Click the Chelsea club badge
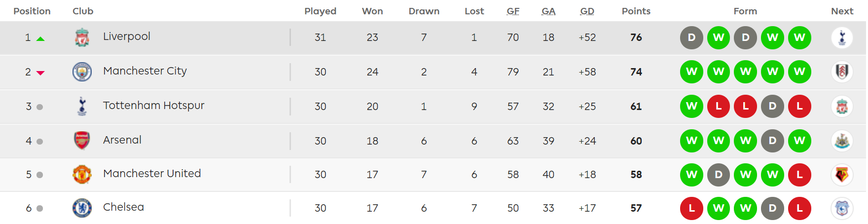868x224 pixels. (82, 208)
